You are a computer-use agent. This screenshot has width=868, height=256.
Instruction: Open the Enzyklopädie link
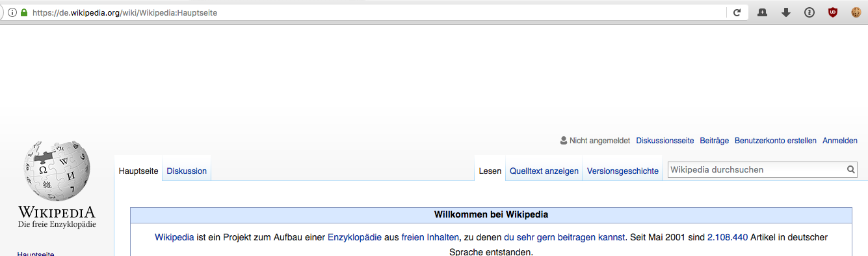coord(354,237)
